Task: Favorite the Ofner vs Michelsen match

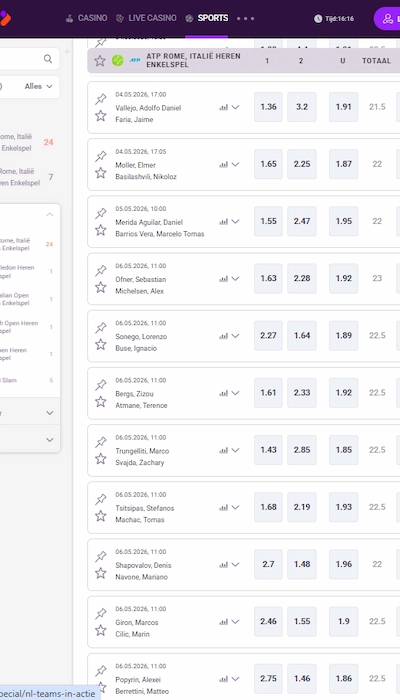Action: (x=101, y=287)
